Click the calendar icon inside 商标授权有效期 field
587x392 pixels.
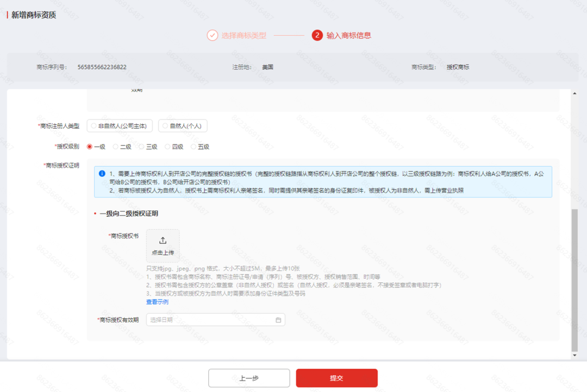(x=279, y=320)
